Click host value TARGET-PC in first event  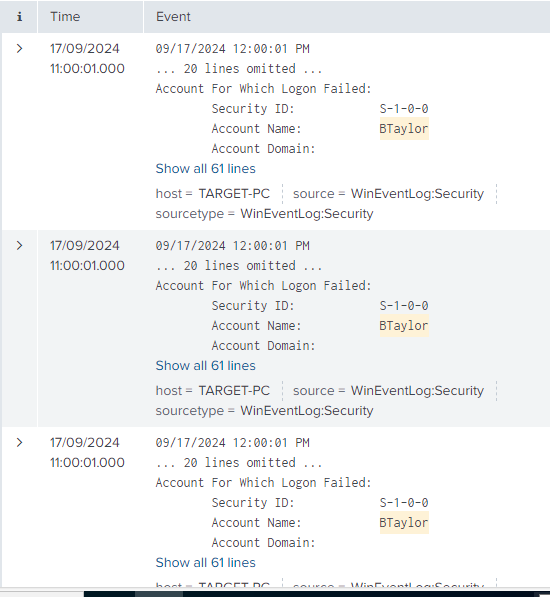point(234,193)
